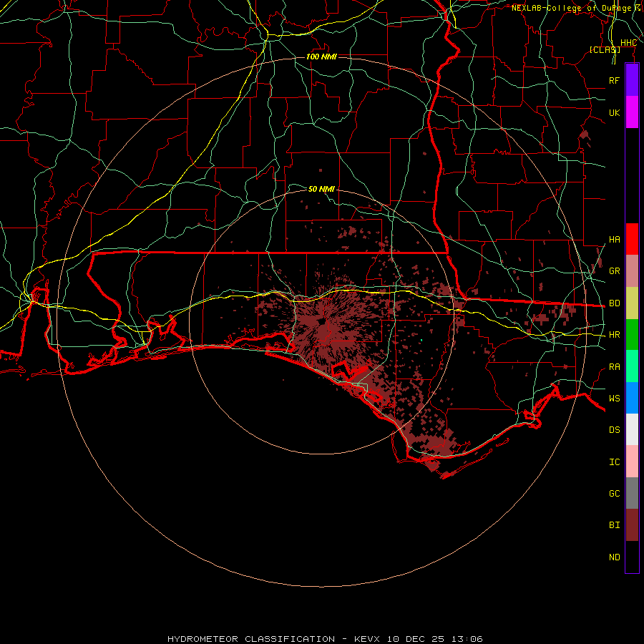Select the white DS legend swatch

[x=632, y=429]
